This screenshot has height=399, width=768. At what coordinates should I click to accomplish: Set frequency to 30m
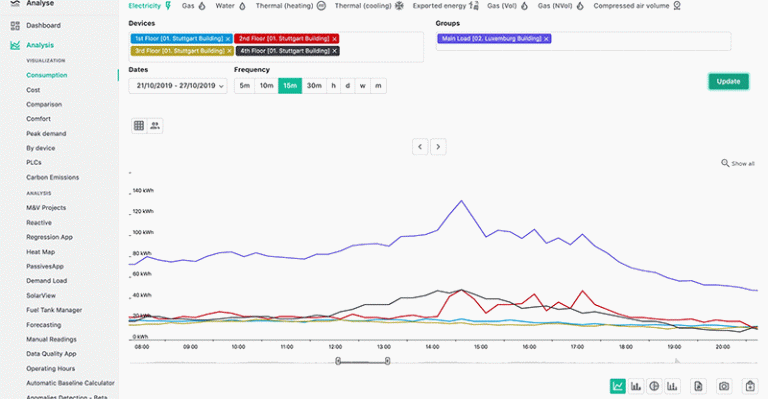pyautogui.click(x=314, y=86)
